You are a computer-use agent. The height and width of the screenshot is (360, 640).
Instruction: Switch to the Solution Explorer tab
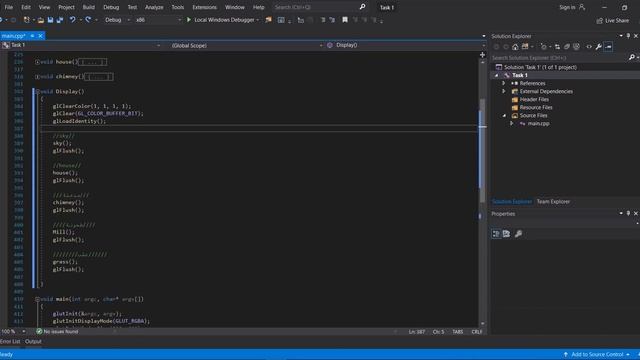pos(512,202)
